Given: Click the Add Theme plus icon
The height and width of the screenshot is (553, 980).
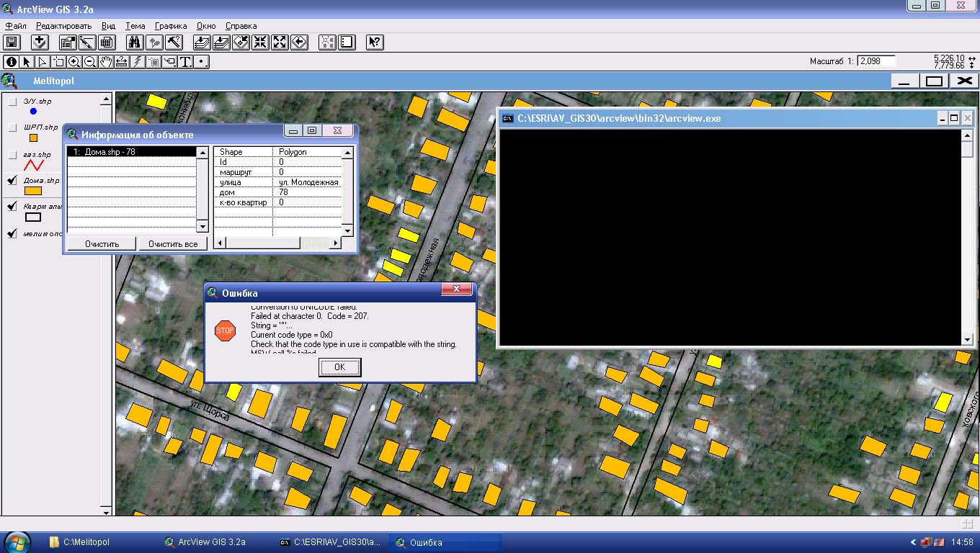Looking at the screenshot, I should coord(40,42).
